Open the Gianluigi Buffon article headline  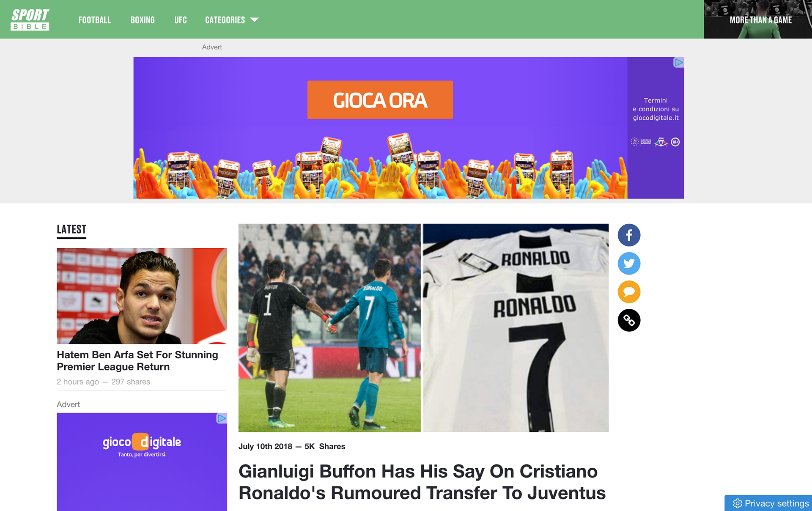coord(422,482)
